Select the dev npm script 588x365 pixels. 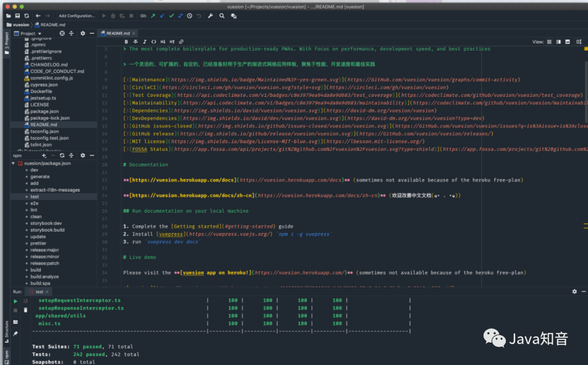click(x=34, y=170)
